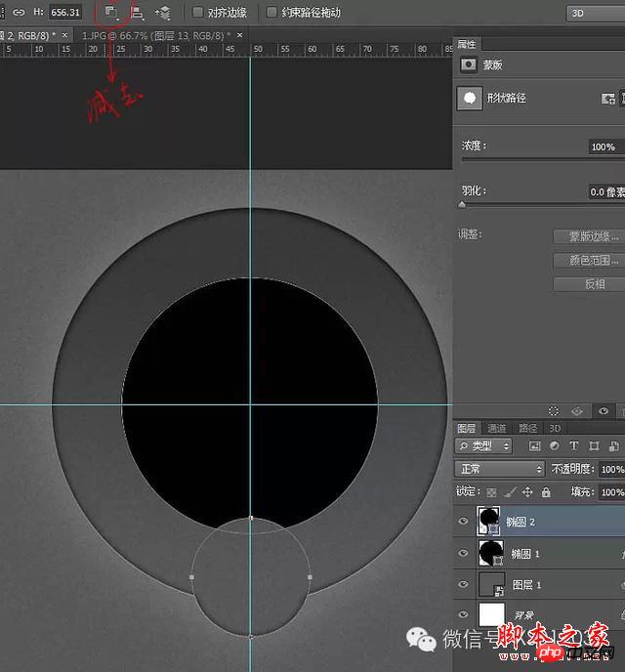The height and width of the screenshot is (672, 625).
Task: Select the shape path thumbnail 形状路径
Action: tap(470, 98)
